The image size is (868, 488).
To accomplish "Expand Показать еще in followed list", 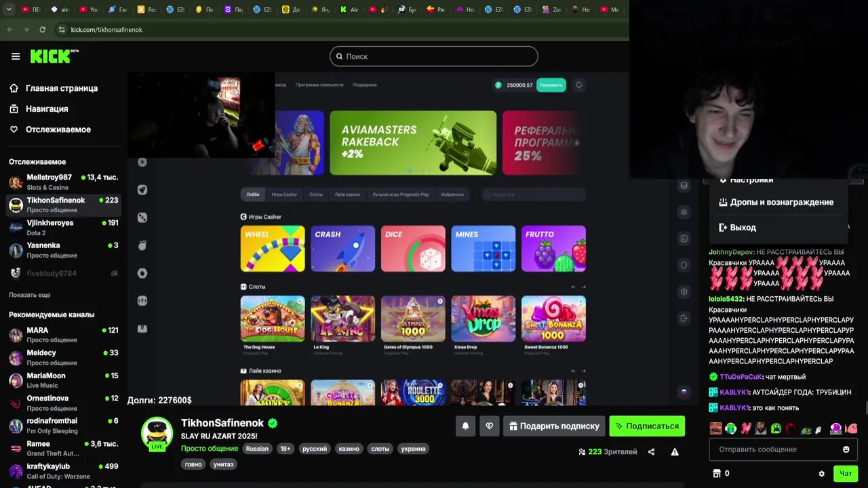I will [30, 295].
